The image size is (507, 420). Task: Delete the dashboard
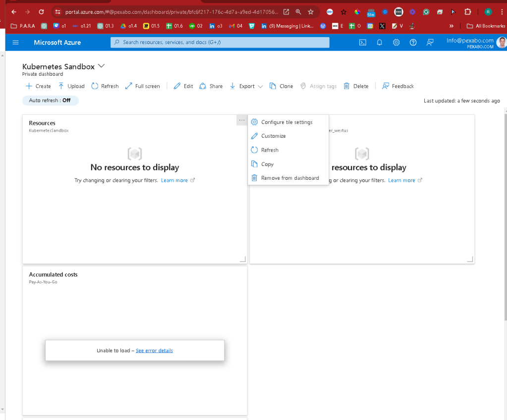[356, 86]
